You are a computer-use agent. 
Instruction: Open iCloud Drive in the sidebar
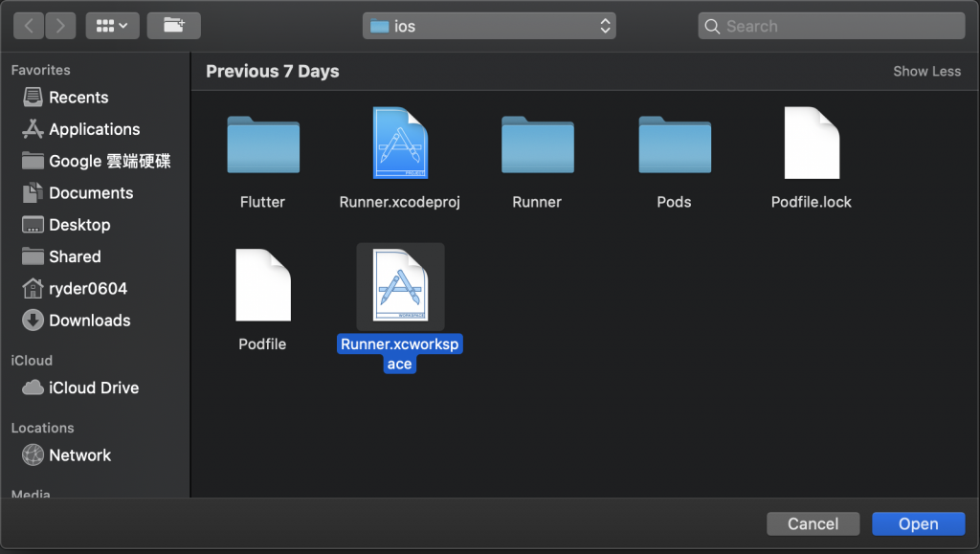80,388
